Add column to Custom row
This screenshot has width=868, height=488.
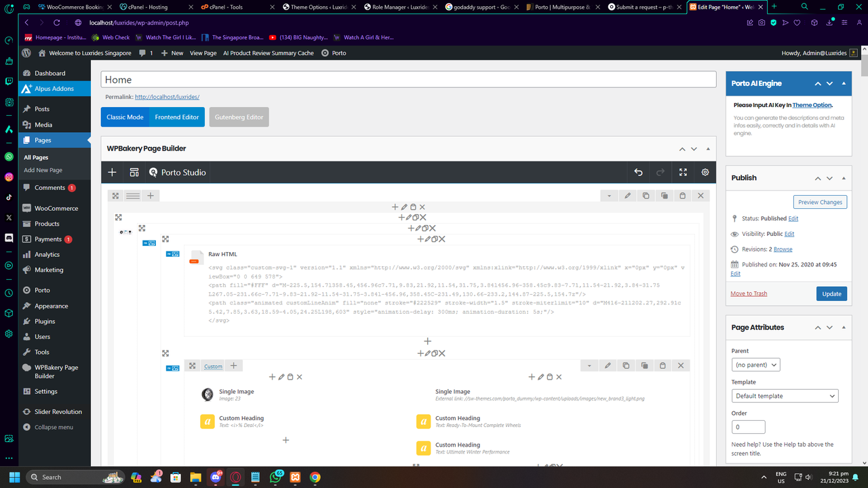[x=233, y=365]
